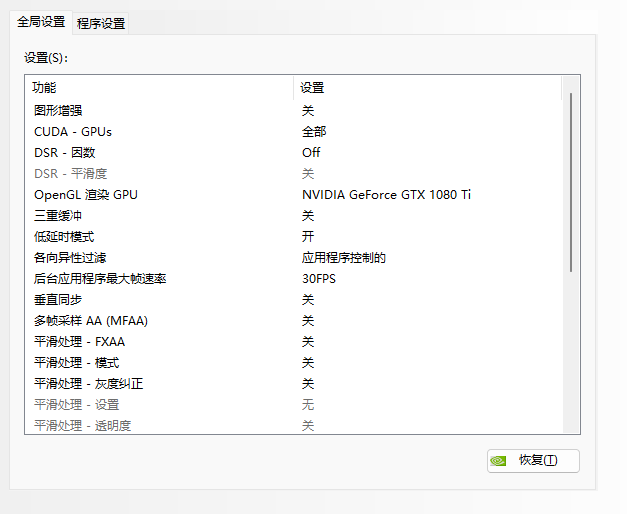The height and width of the screenshot is (514, 627).
Task: Select the 全局设置 tab
Action: [x=41, y=22]
